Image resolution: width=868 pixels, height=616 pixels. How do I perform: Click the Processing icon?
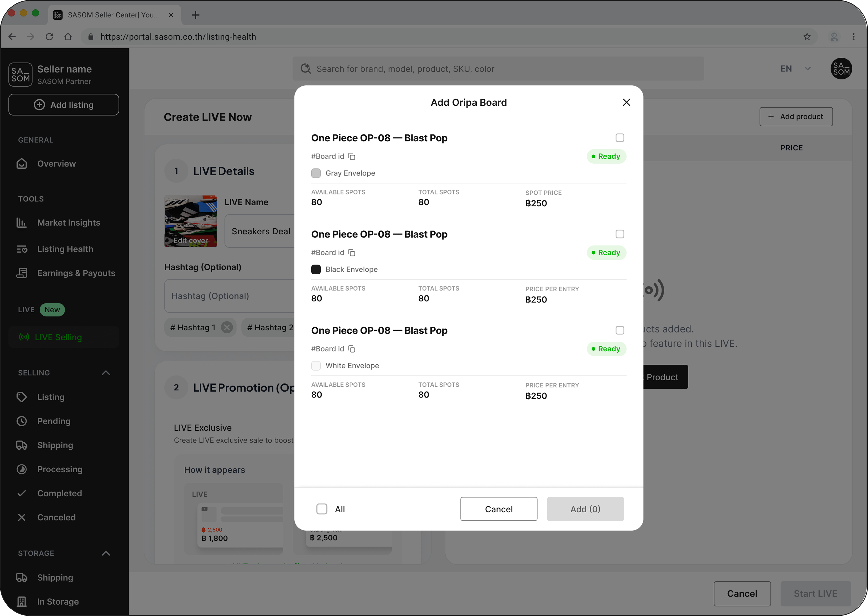22,469
